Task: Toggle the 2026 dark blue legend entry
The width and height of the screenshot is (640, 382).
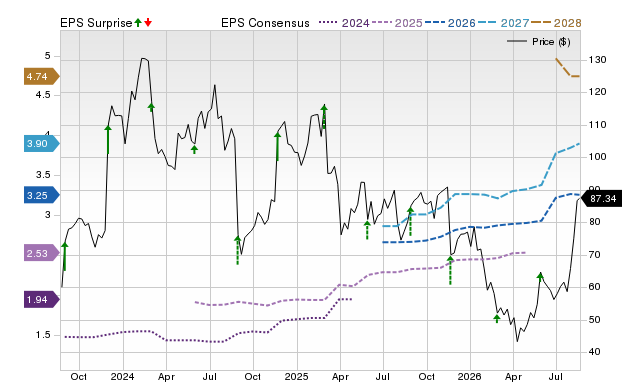Action: tap(450, 23)
